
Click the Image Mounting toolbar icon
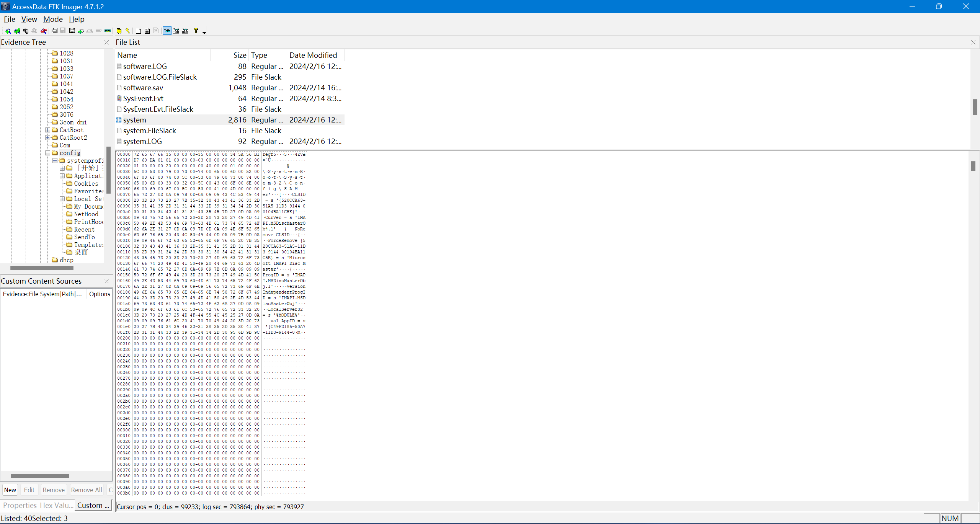[x=26, y=31]
